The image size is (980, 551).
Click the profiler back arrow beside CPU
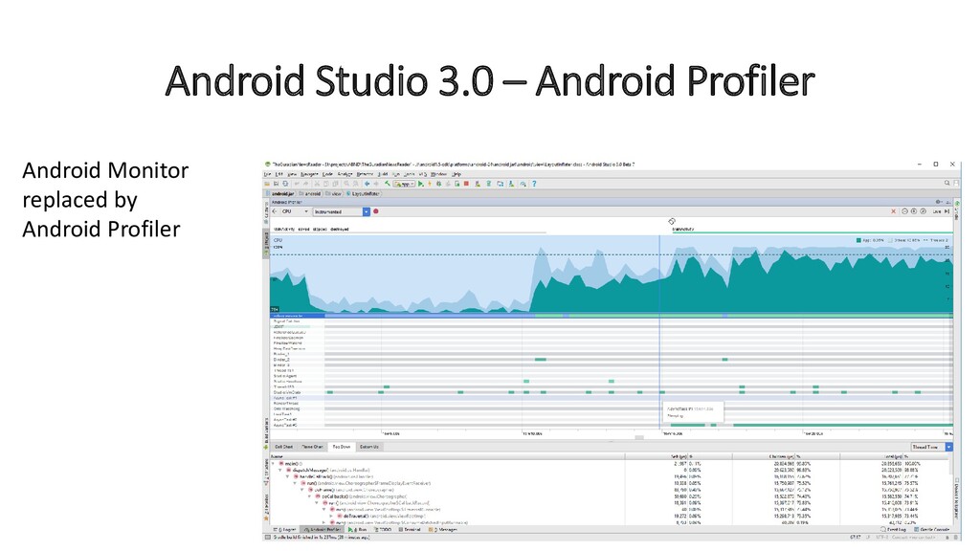(275, 211)
